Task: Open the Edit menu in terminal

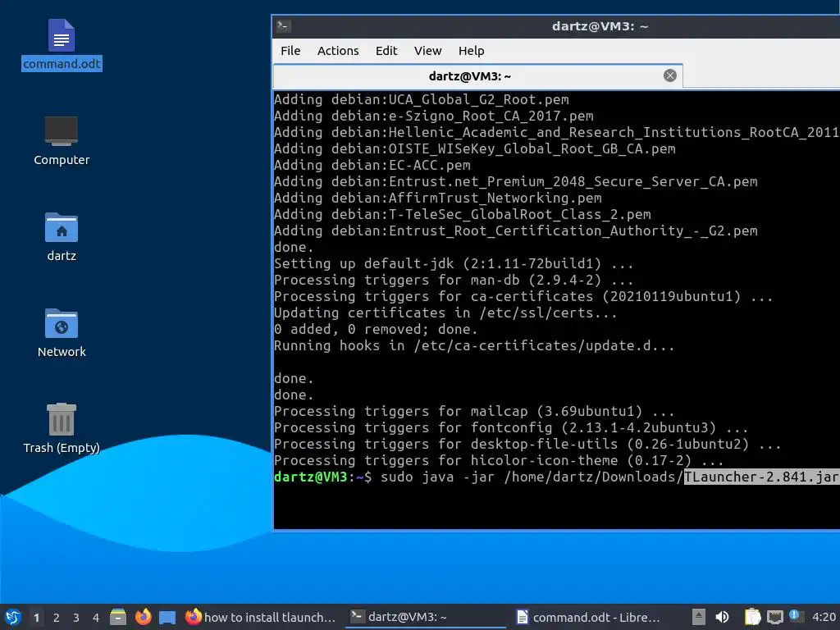Action: tap(386, 51)
